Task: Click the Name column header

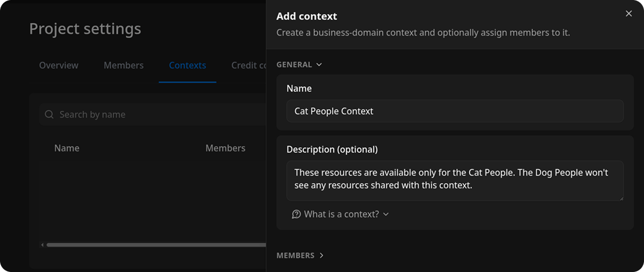Action: coord(66,148)
